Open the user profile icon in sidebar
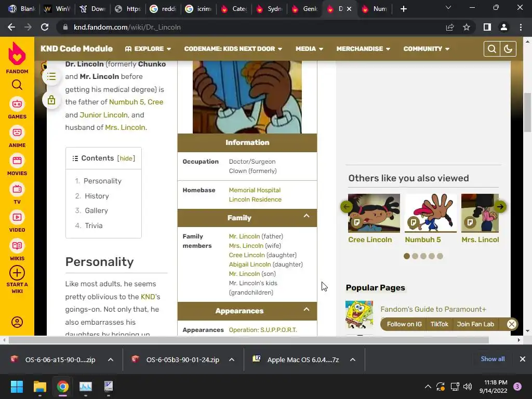 (x=17, y=322)
